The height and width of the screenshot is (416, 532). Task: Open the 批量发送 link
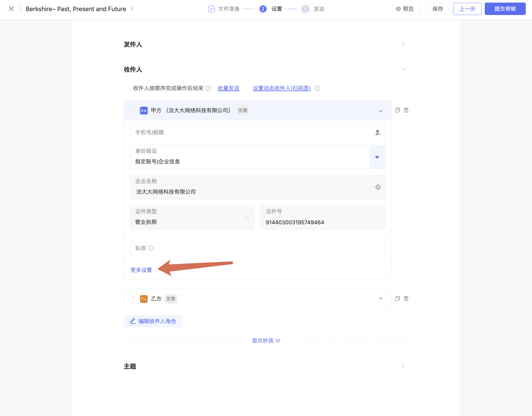228,88
